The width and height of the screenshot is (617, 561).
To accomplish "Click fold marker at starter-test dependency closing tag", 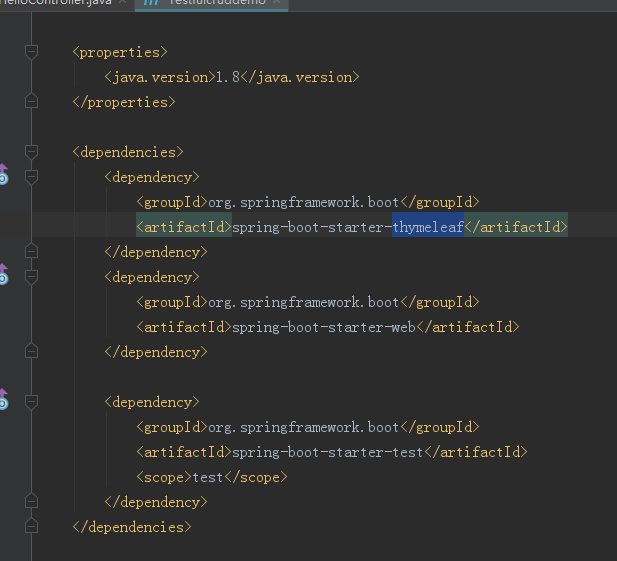I will click(31, 501).
